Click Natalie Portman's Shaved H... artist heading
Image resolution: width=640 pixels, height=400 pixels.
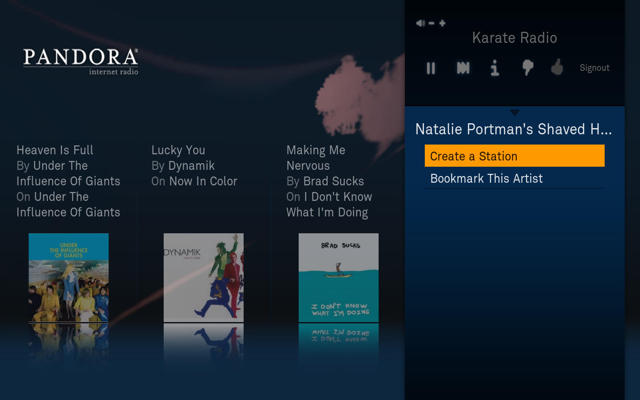[x=513, y=129]
